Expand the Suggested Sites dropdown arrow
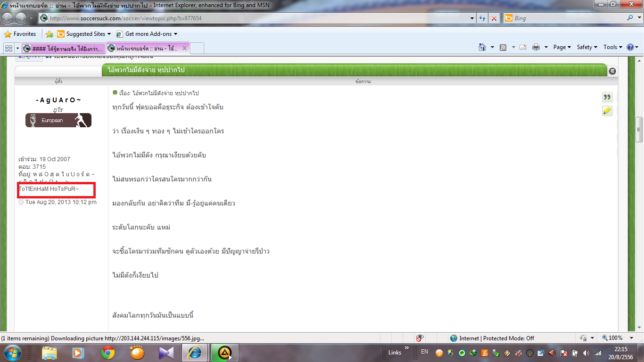 coord(109,34)
